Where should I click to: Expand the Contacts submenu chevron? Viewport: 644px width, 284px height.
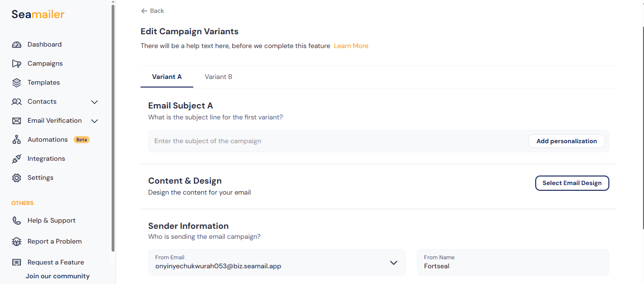tap(95, 102)
